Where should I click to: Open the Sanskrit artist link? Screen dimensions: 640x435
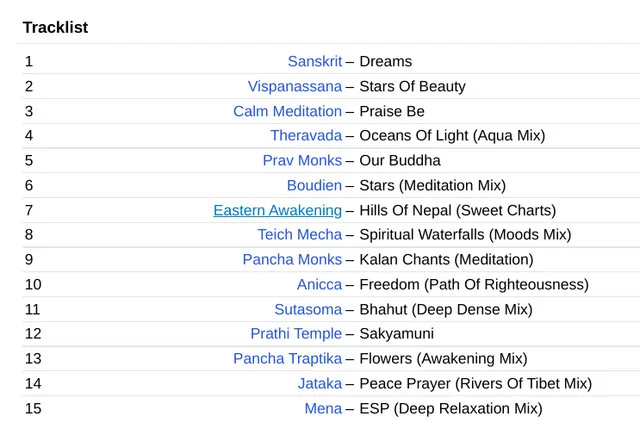[314, 62]
